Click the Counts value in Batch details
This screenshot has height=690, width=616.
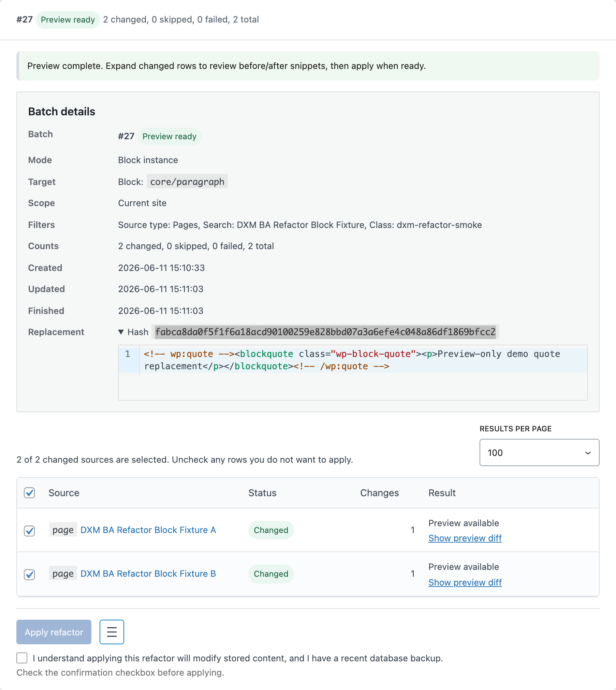pos(196,246)
